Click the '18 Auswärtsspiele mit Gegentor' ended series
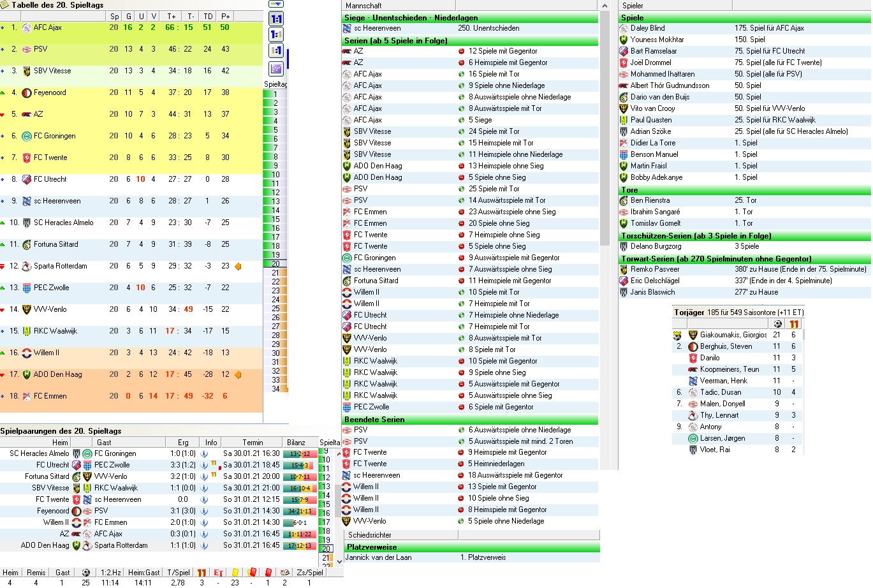This screenshot has width=873, height=588. (x=515, y=475)
